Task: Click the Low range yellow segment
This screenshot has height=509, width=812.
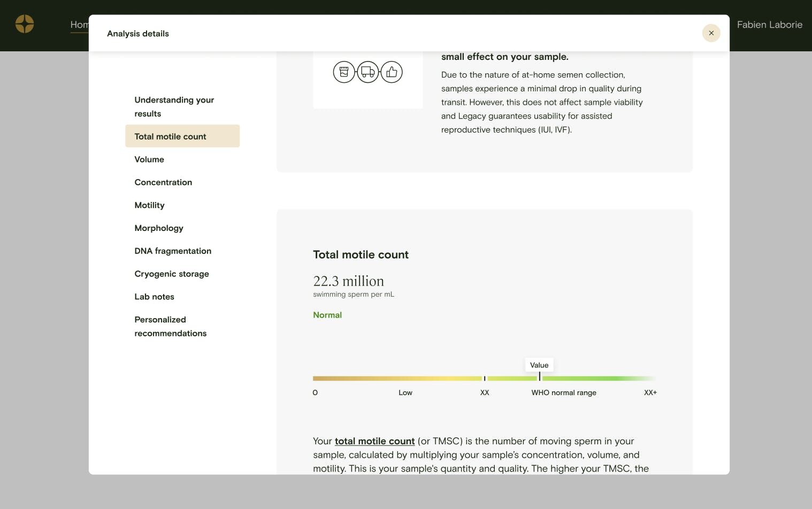Action: pyautogui.click(x=397, y=379)
